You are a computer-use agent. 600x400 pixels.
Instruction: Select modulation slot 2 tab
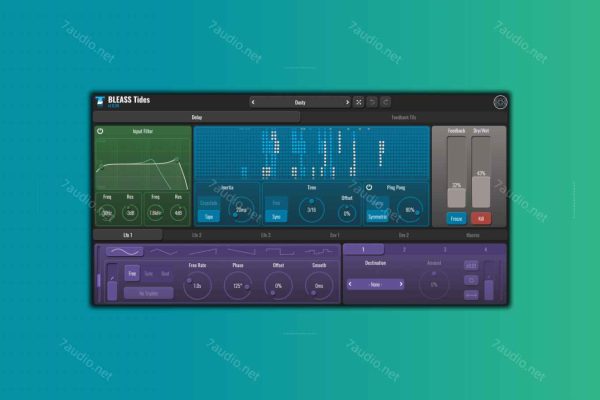pos(404,250)
